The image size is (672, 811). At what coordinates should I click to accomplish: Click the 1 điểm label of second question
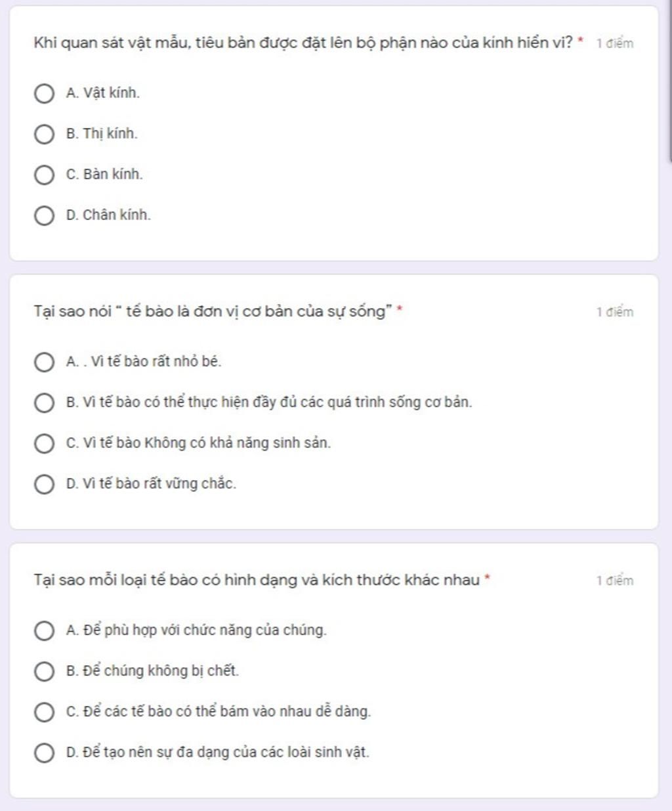[615, 312]
